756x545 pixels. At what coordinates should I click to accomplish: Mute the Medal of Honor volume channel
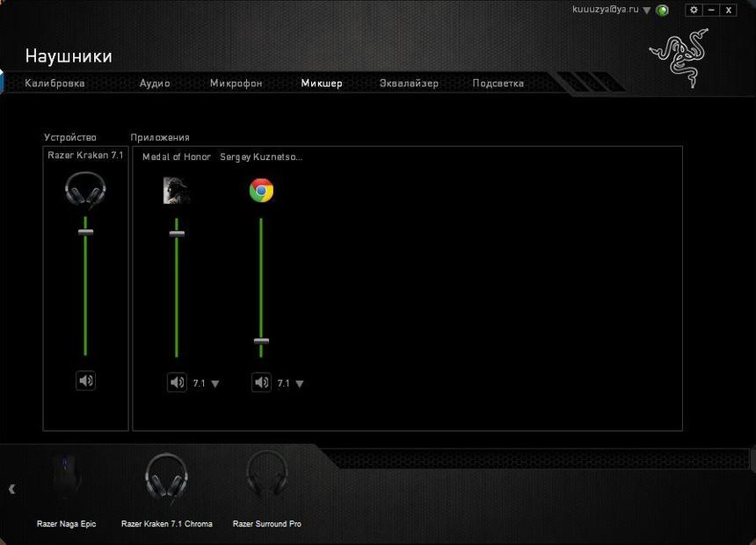[177, 381]
